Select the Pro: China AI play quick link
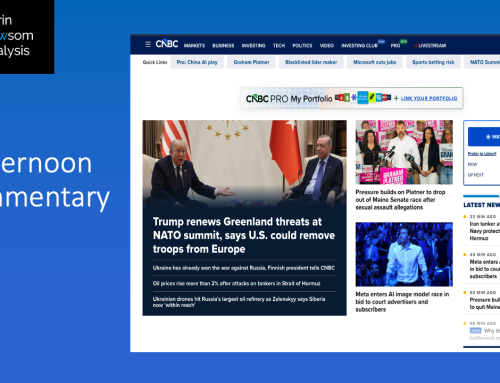Screen dimensions: 500x383 (197, 62)
